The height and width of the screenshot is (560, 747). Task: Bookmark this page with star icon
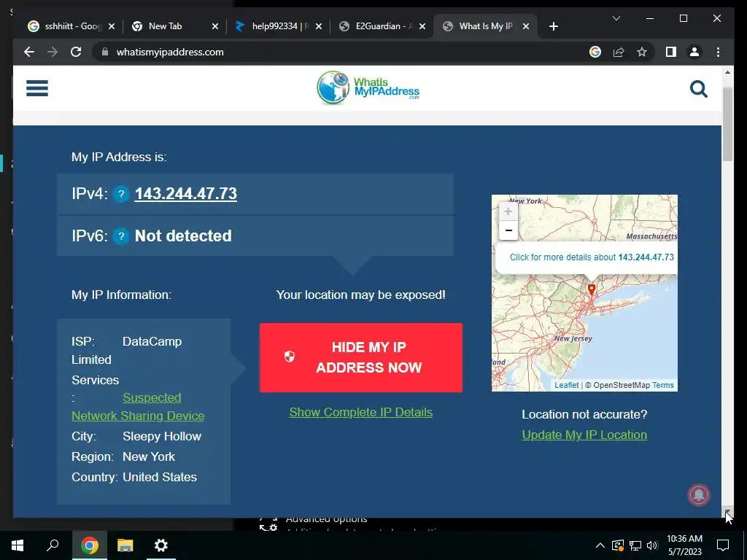(x=642, y=52)
